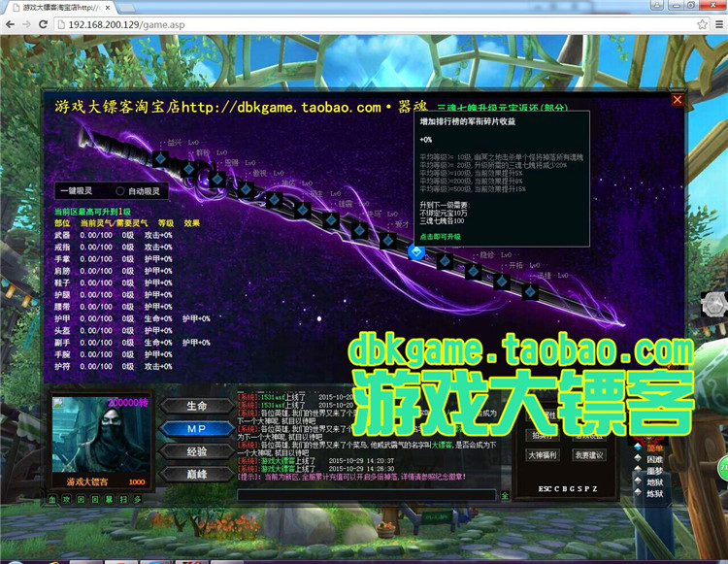Open the Chrome menu icon

click(718, 24)
